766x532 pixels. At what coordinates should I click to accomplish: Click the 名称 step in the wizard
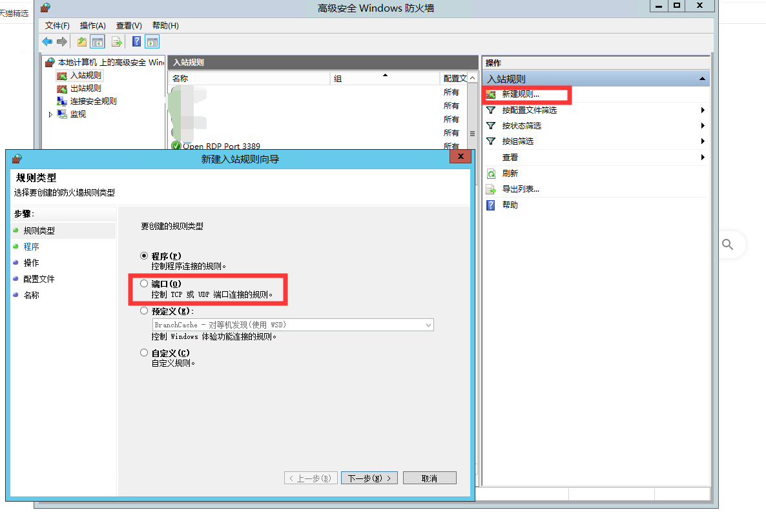(31, 295)
